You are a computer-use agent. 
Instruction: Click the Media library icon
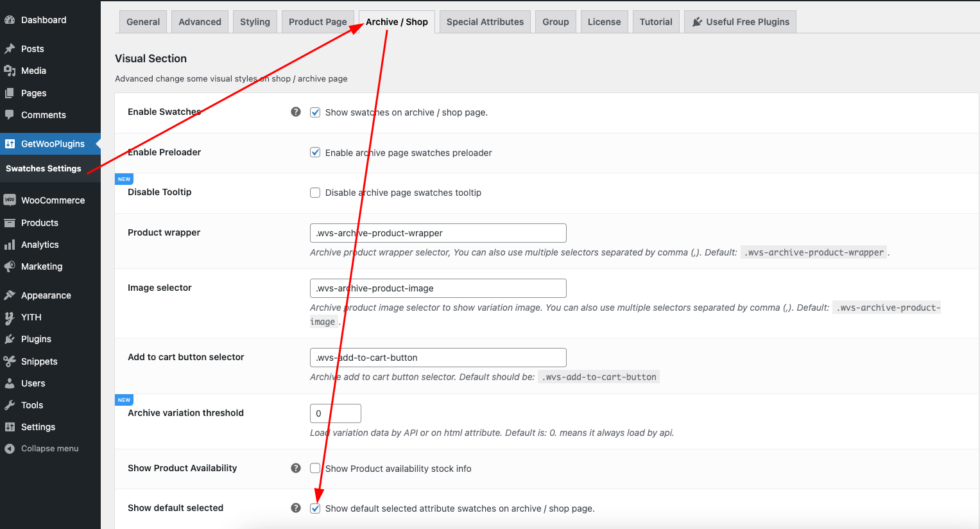[10, 71]
